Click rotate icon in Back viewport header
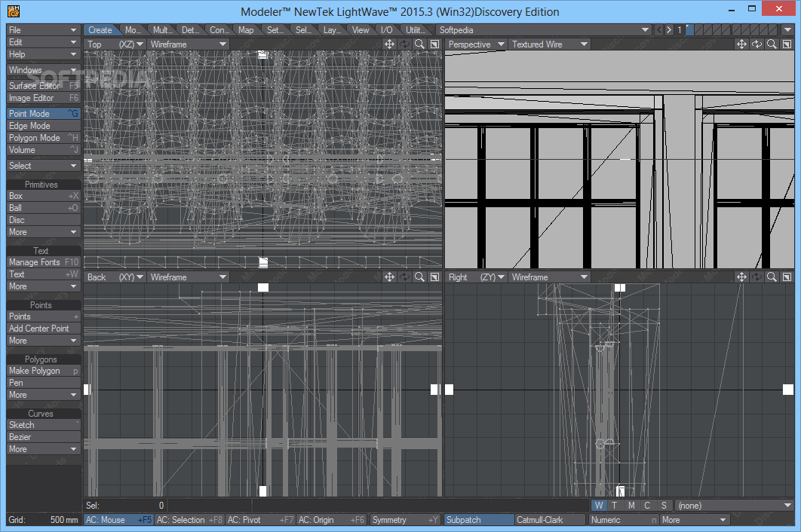Image resolution: width=801 pixels, height=532 pixels. tap(404, 277)
